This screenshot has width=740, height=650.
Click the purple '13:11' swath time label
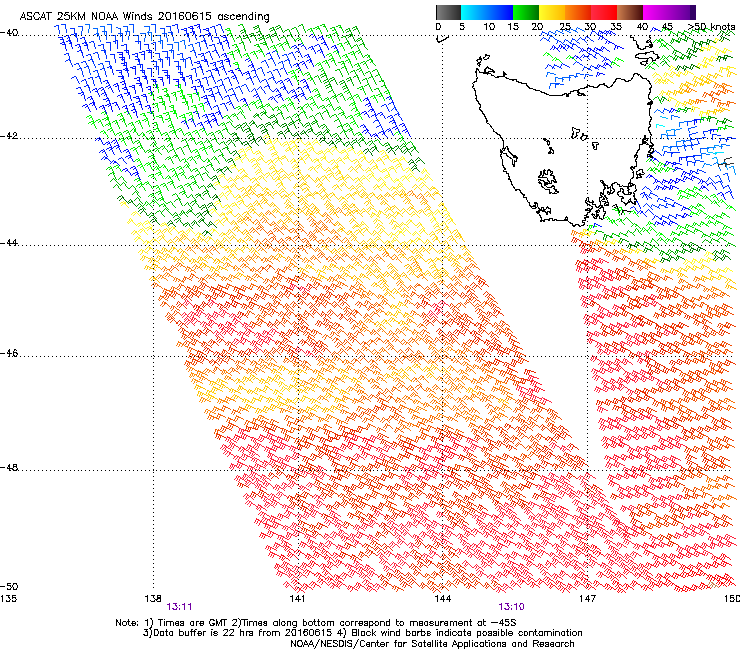pyautogui.click(x=179, y=607)
